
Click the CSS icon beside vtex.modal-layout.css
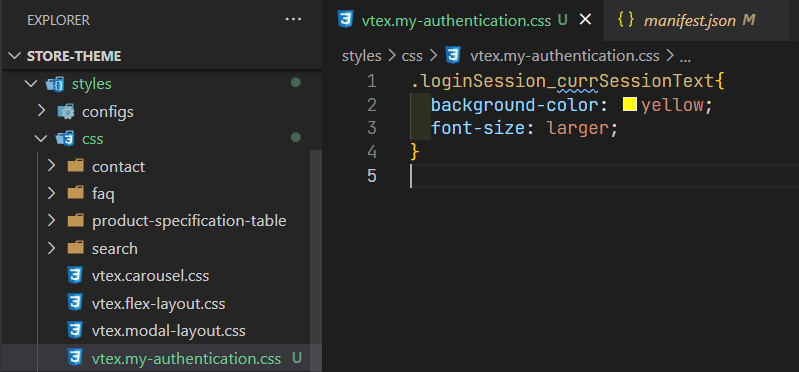(x=75, y=331)
